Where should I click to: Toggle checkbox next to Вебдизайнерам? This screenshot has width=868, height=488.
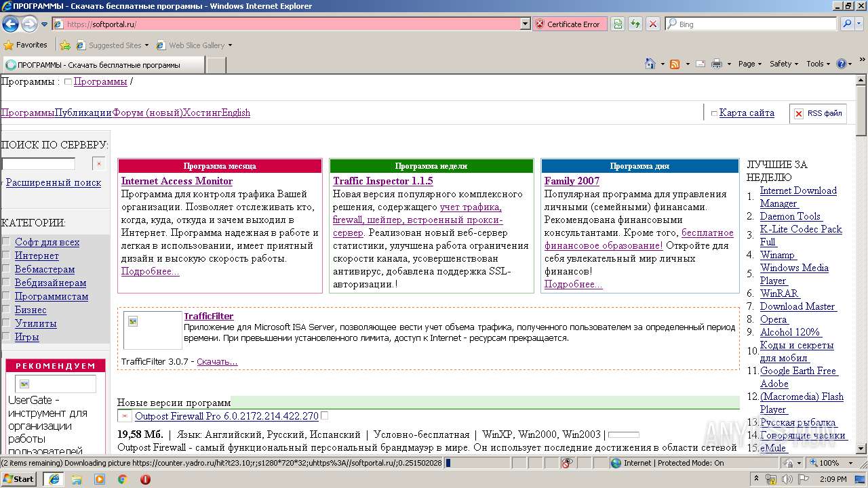point(6,282)
